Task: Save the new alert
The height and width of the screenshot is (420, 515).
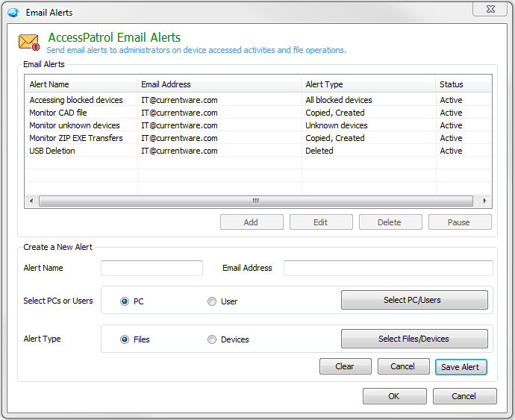Action: click(461, 367)
